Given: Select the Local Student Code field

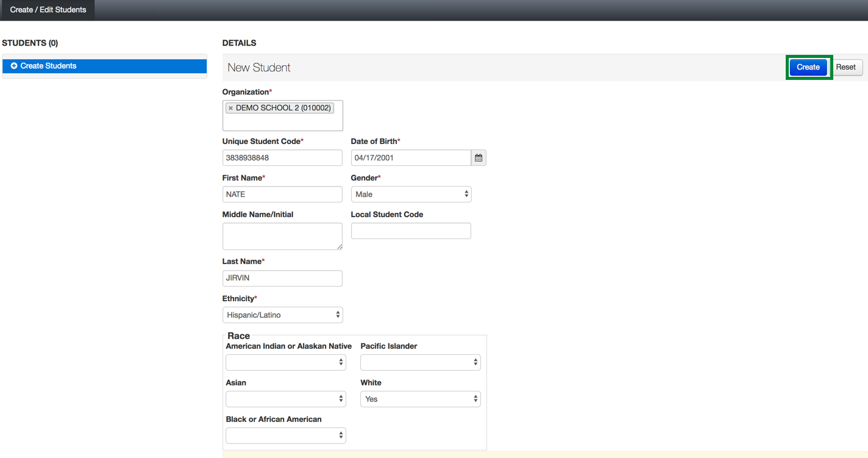Looking at the screenshot, I should 411,231.
